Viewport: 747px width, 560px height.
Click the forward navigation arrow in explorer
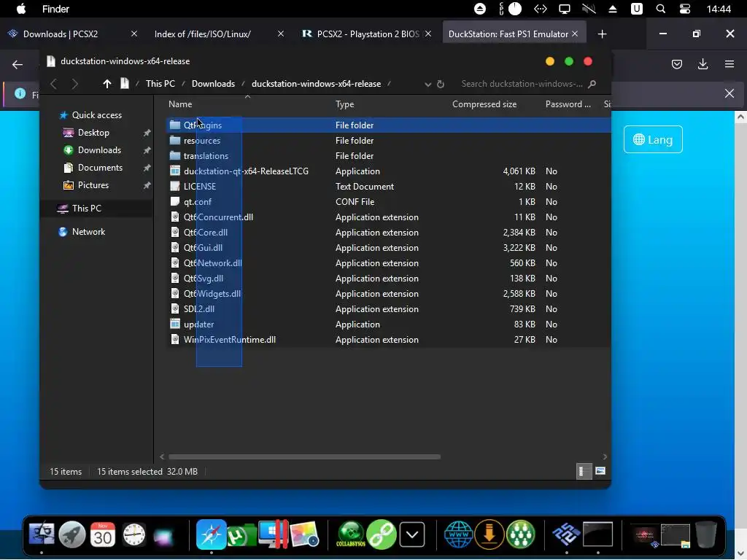(75, 84)
